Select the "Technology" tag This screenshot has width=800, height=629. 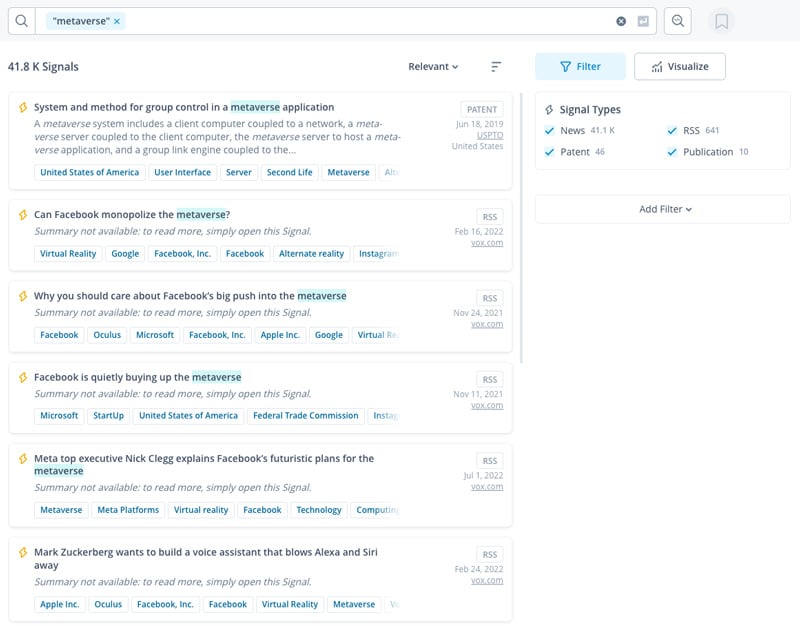[x=319, y=510]
